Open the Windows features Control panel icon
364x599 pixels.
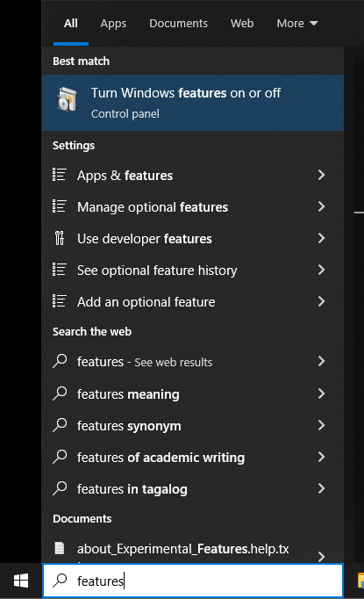click(67, 99)
